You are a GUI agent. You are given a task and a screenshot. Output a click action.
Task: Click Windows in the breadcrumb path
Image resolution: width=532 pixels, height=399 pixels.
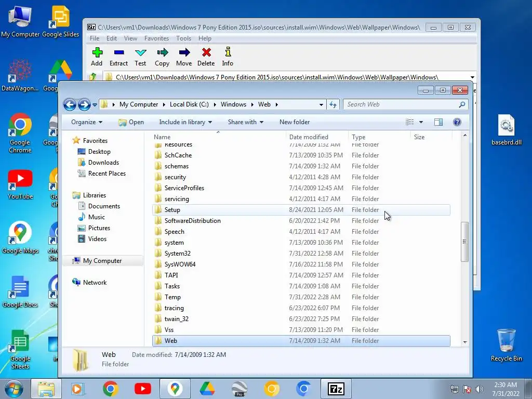pos(233,104)
